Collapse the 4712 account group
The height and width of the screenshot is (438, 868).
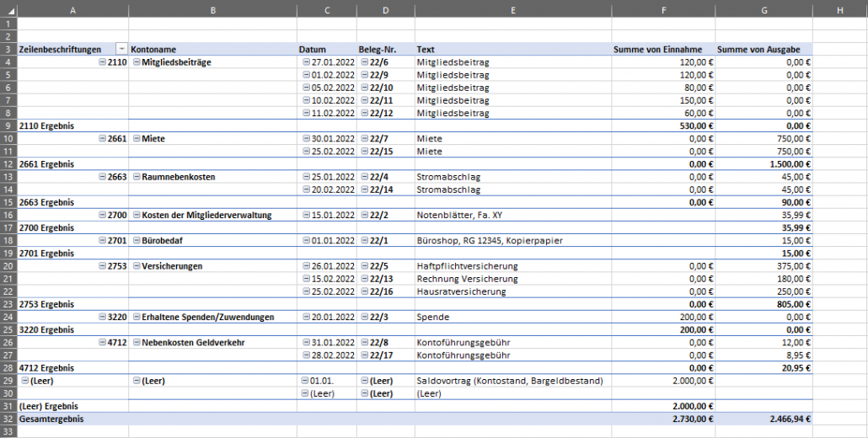102,342
